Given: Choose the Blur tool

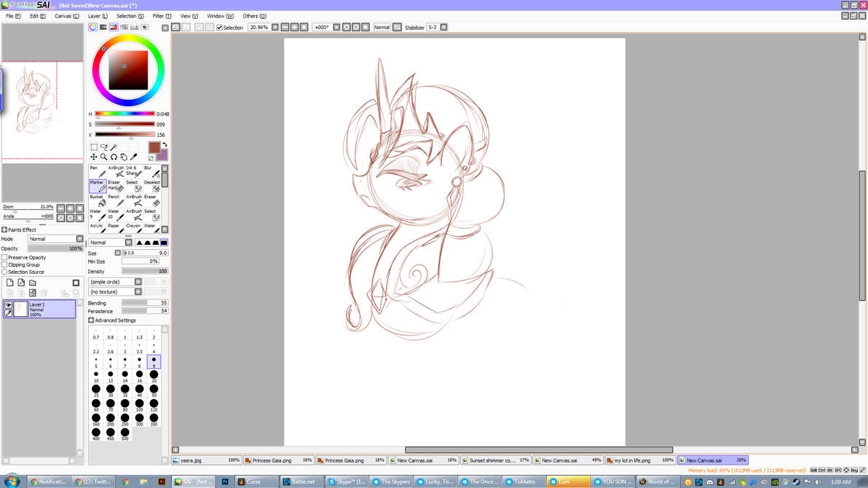Looking at the screenshot, I should (151, 171).
